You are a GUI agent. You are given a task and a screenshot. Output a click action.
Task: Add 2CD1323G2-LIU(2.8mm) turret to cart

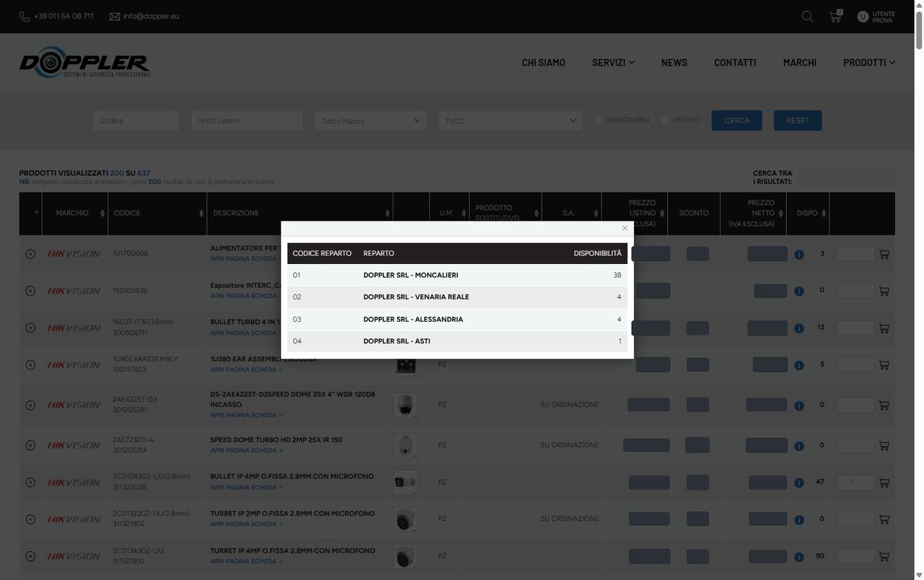(x=884, y=519)
